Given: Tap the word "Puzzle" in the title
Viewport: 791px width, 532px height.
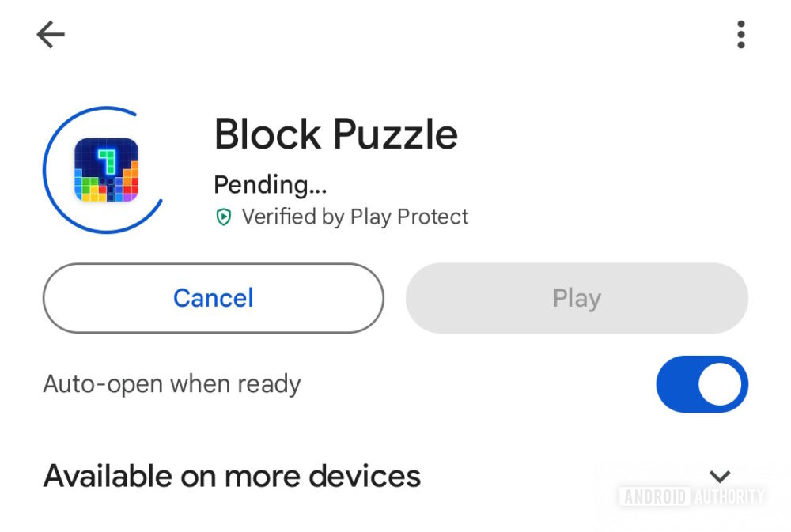Looking at the screenshot, I should pyautogui.click(x=395, y=134).
